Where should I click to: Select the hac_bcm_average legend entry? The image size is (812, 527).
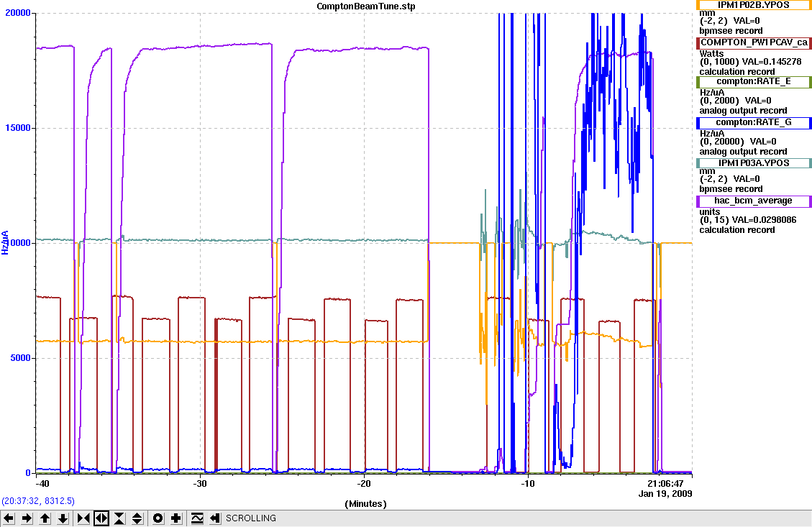click(x=754, y=201)
